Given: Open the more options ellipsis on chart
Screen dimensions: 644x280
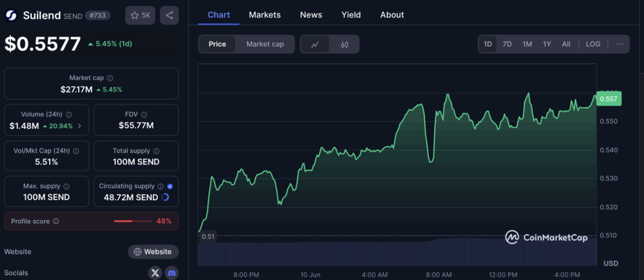Looking at the screenshot, I should click(619, 44).
